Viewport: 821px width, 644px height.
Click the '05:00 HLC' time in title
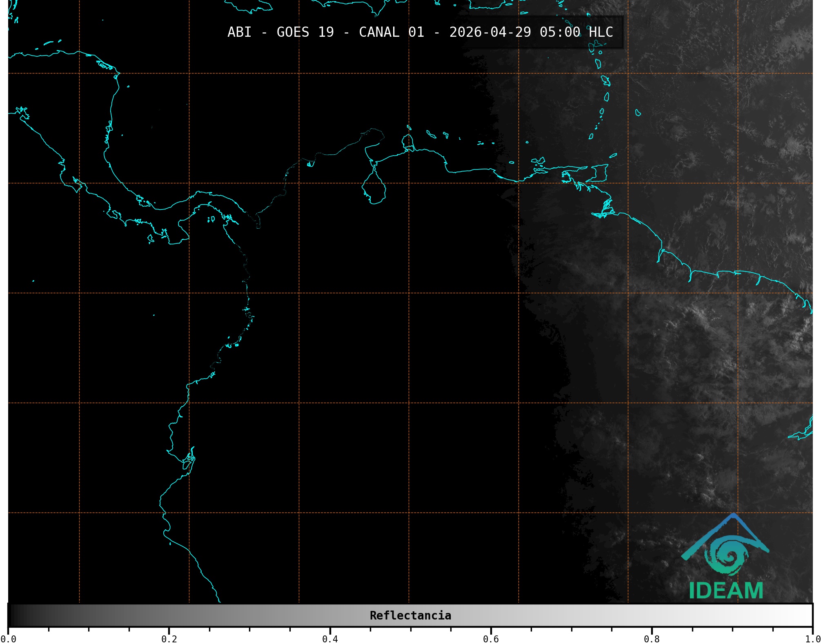point(576,32)
